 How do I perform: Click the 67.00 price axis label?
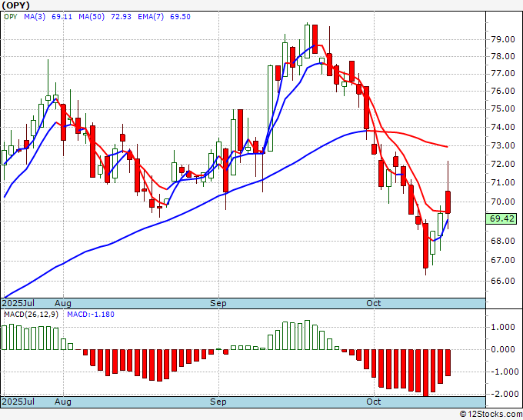tap(503, 260)
